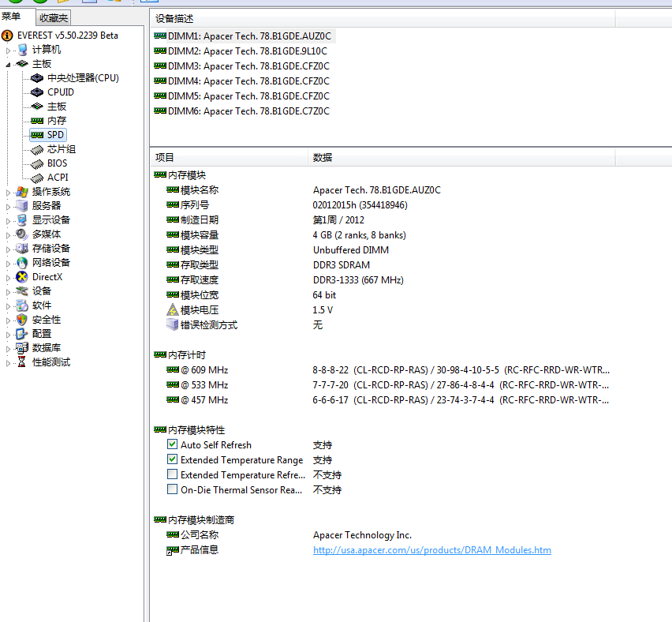Image resolution: width=672 pixels, height=622 pixels.
Task: Click the ACPI chip icon
Action: pyautogui.click(x=37, y=178)
